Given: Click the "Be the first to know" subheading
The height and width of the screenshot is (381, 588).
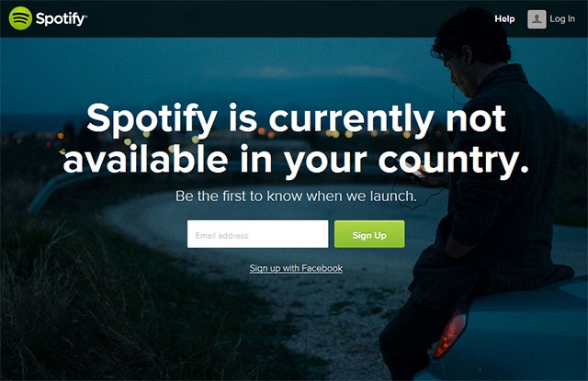Looking at the screenshot, I should 296,196.
